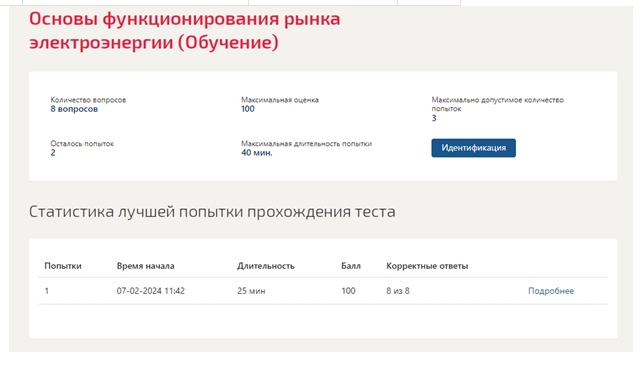Click the 8 из 8 correct answers cell
The height and width of the screenshot is (379, 643).
point(398,291)
